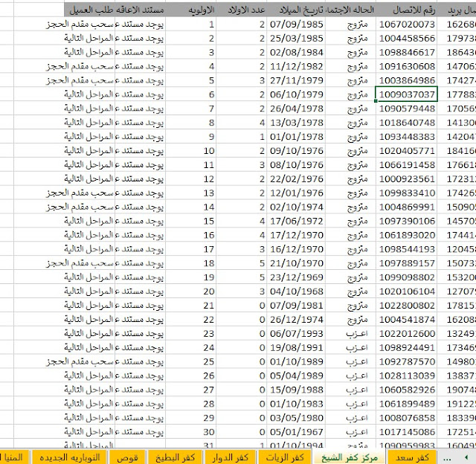
Task: Go to the كفر الدوار sheet tab
Action: [x=230, y=457]
